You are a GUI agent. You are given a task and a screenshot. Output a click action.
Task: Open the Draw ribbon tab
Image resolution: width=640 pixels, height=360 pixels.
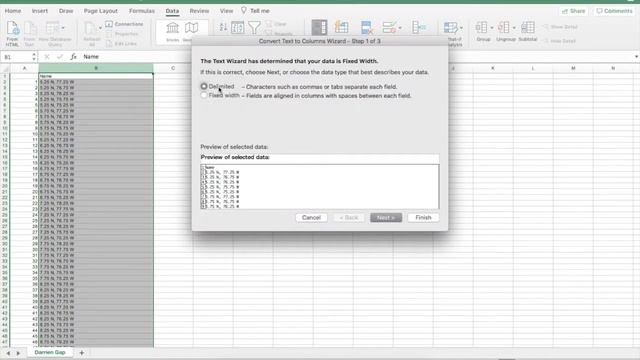click(66, 11)
